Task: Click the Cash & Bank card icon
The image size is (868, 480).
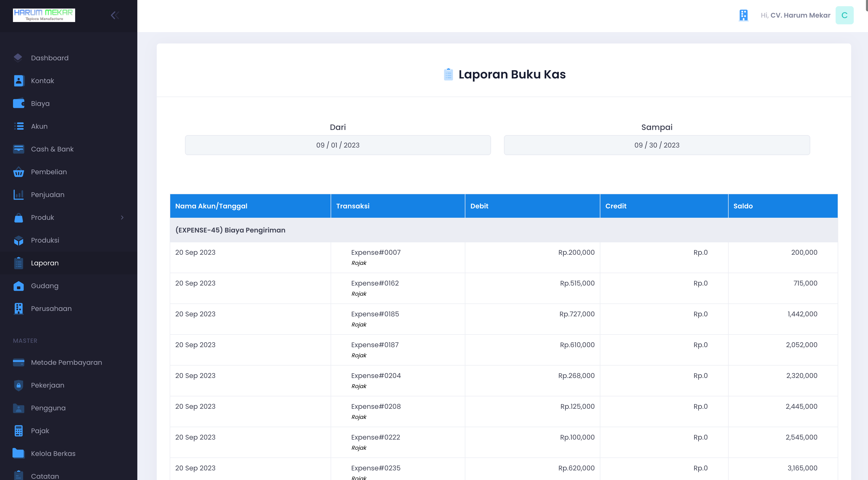Action: [19, 149]
